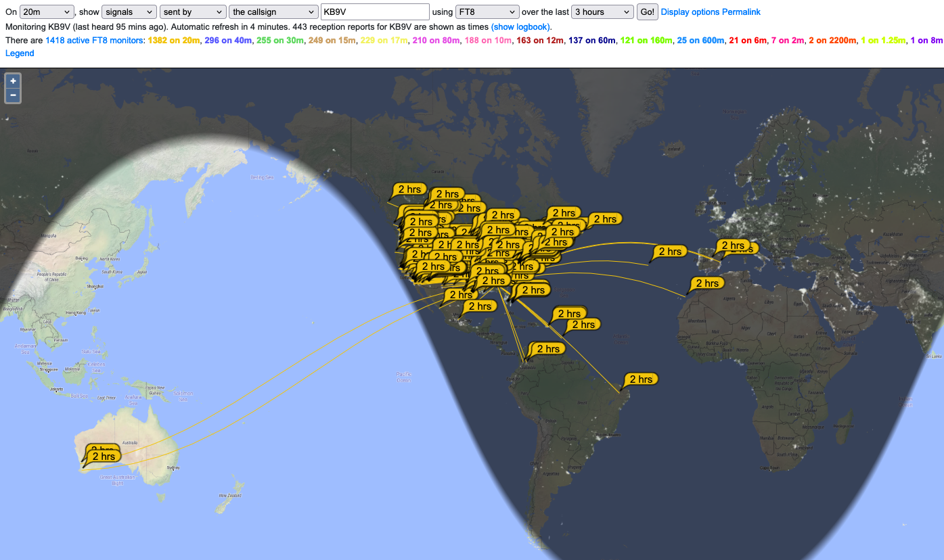The width and height of the screenshot is (944, 560).
Task: Select the 2 hrs marker over Colombia
Action: coord(547,349)
